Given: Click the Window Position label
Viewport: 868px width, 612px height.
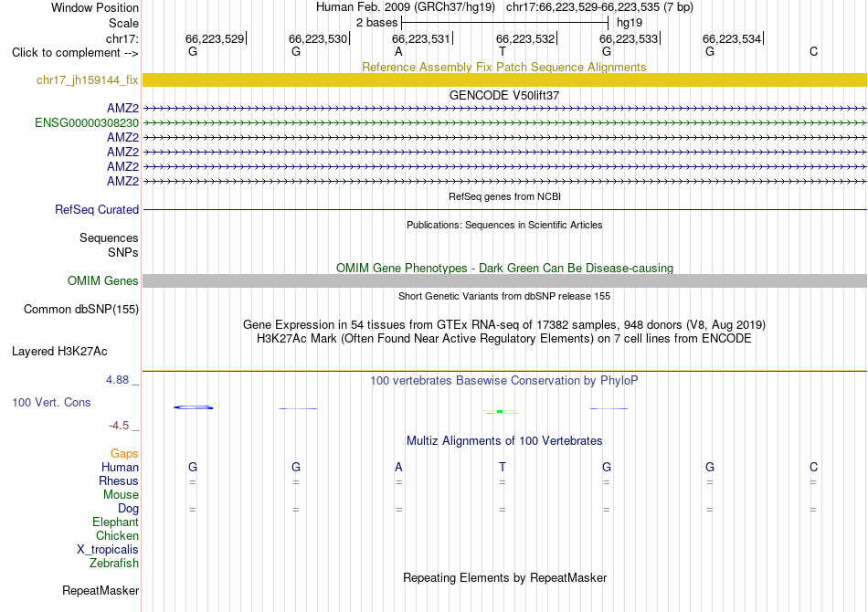Looking at the screenshot, I should 95,7.
